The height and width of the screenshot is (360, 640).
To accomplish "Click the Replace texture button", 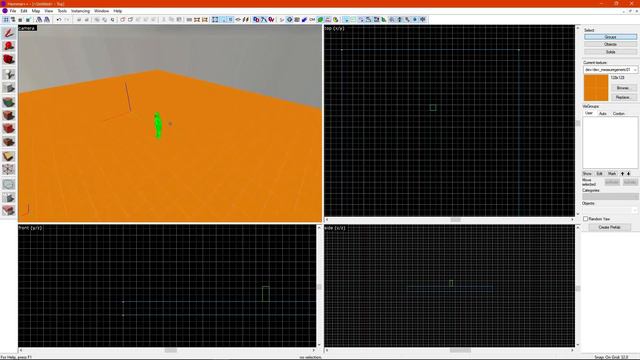I will (x=623, y=97).
